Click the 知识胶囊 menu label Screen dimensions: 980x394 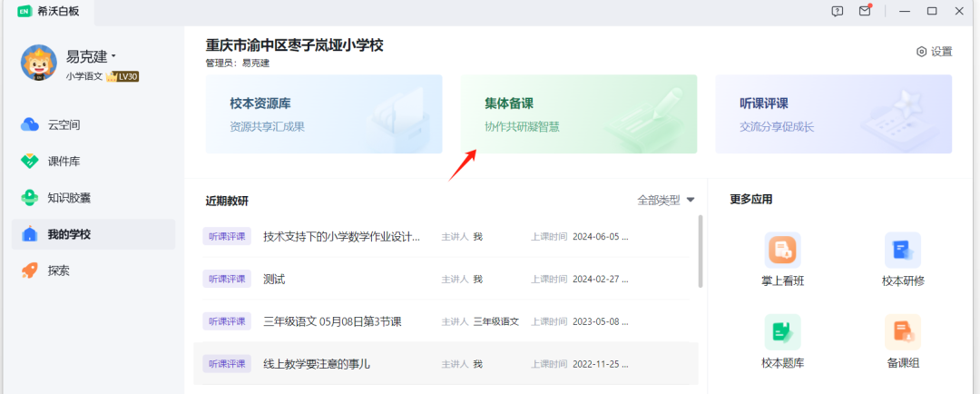pyautogui.click(x=69, y=198)
